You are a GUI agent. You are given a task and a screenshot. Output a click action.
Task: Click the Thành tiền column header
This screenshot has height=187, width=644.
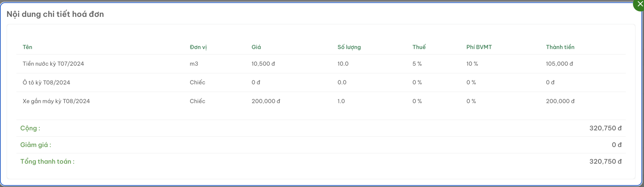point(560,47)
